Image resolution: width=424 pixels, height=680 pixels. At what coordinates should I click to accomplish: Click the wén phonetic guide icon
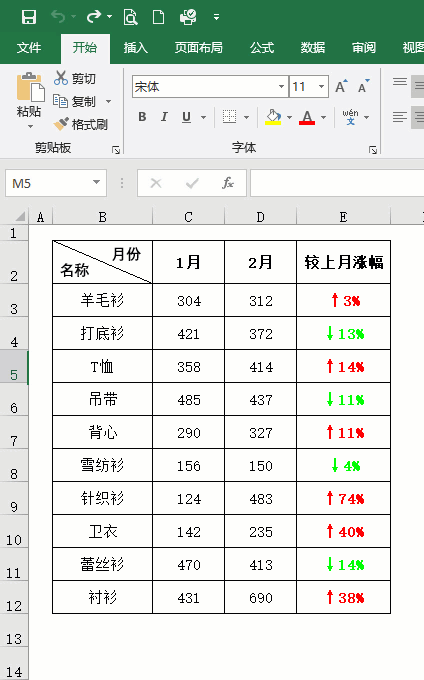tap(350, 117)
